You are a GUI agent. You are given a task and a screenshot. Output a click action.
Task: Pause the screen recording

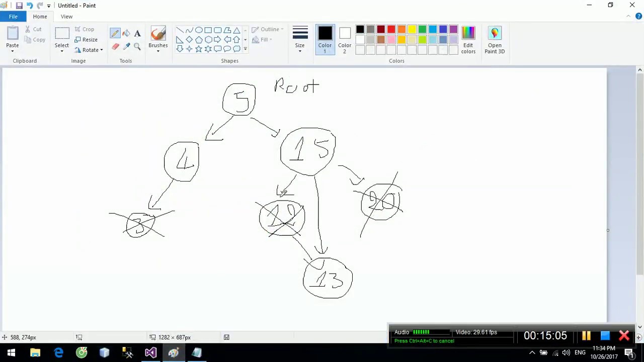click(x=586, y=336)
